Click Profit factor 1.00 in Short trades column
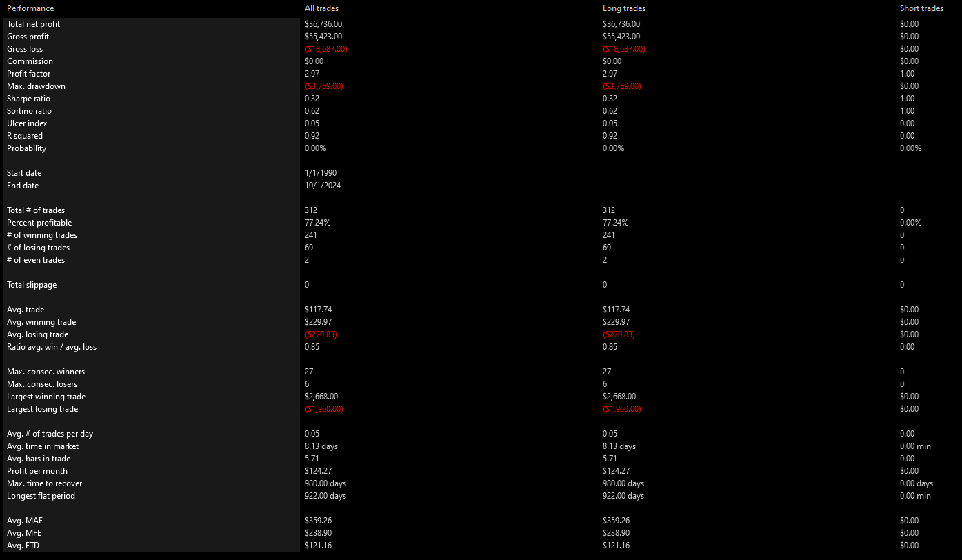The image size is (962, 560). [x=908, y=74]
